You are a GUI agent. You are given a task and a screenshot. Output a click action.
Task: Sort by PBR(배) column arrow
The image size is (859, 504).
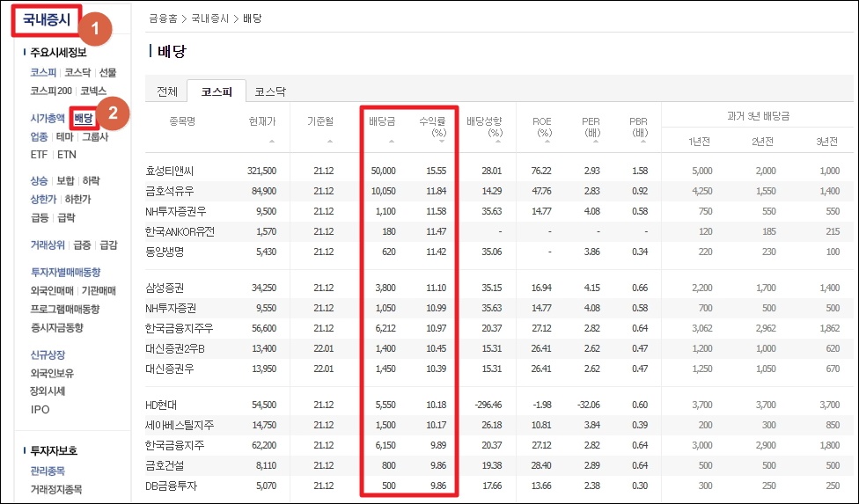(643, 142)
